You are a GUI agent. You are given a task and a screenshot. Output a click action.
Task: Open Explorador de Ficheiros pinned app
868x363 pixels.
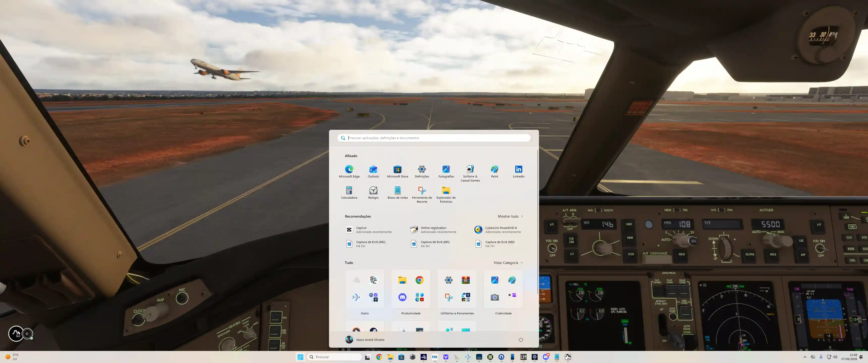coord(446,195)
